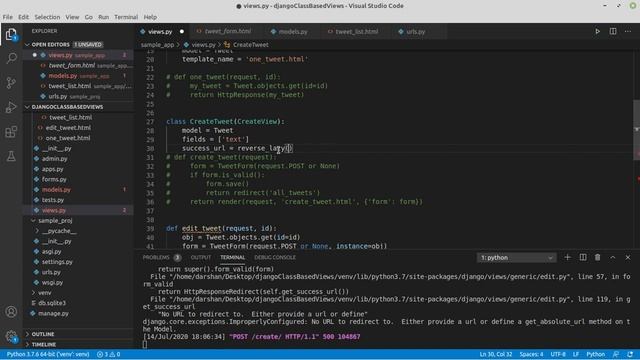Change end of line sequence LF

coord(576,354)
